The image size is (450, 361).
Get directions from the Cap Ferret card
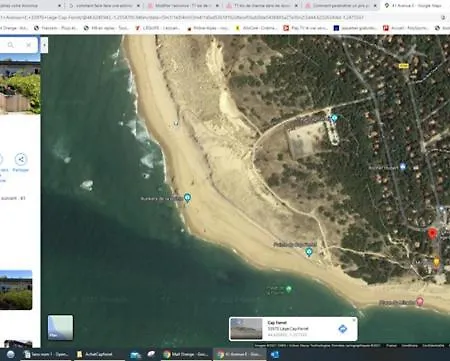(x=342, y=329)
